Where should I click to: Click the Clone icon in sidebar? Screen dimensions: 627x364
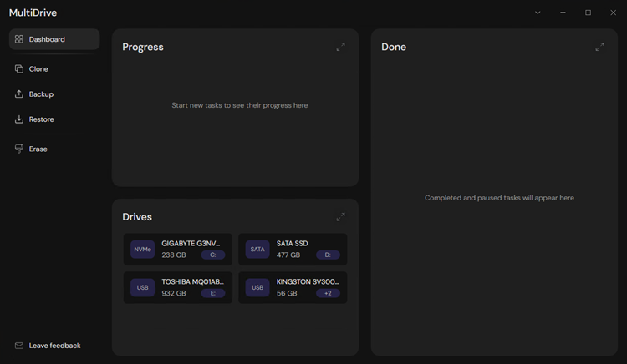(x=19, y=69)
